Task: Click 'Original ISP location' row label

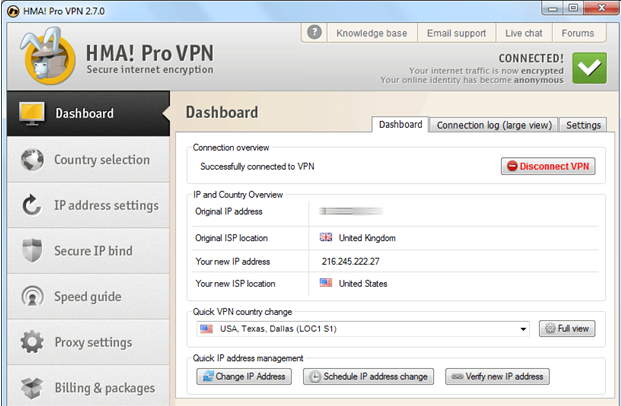Action: click(231, 238)
